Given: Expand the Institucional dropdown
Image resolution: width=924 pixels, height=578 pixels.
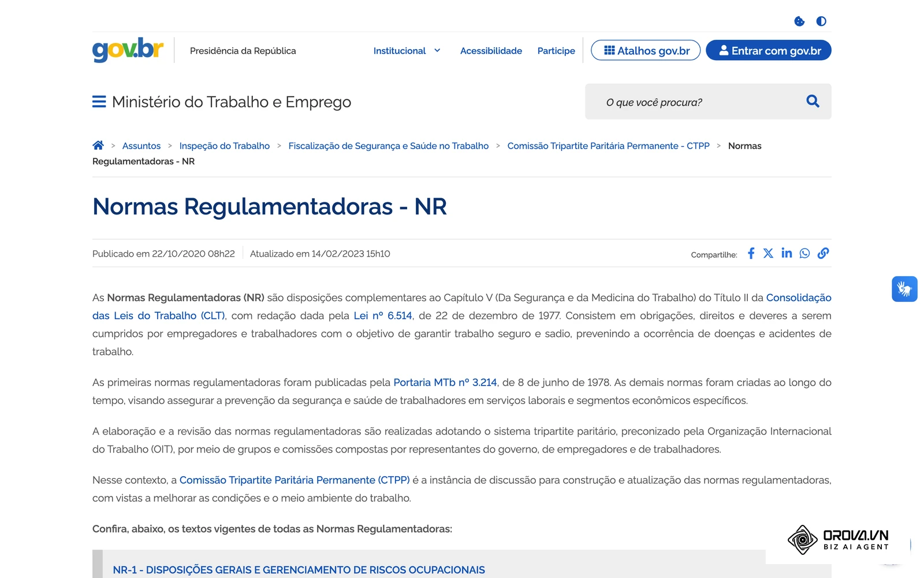Looking at the screenshot, I should tap(407, 51).
